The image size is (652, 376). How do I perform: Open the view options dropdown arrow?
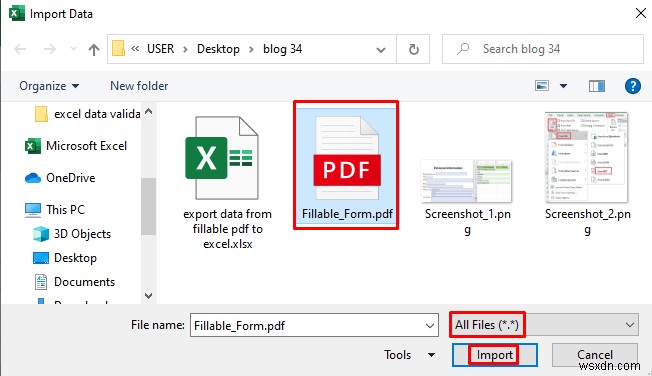563,86
